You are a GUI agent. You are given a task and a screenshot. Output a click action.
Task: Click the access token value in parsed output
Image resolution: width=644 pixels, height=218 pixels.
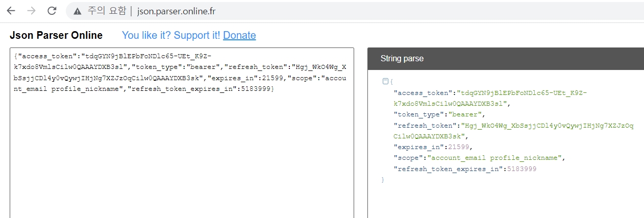490,98
